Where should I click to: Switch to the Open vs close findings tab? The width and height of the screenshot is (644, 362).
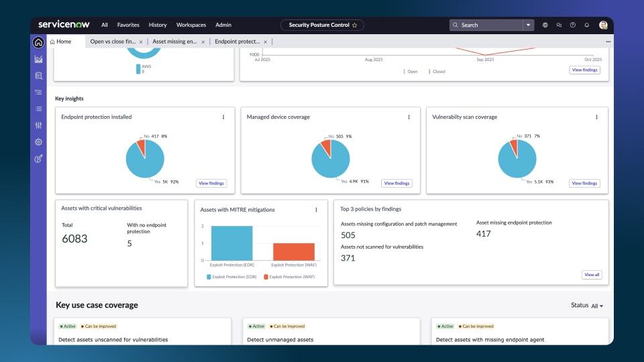113,42
